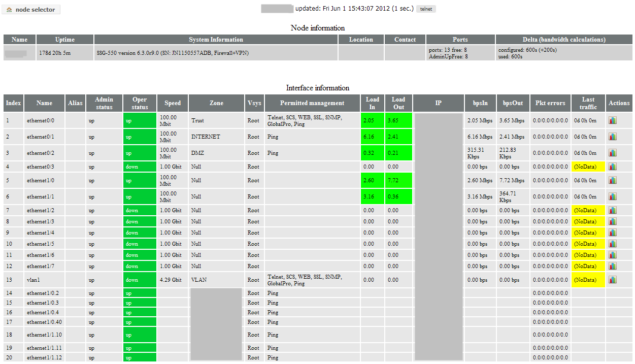Click the ethernet1/0.2 interface name

[x=43, y=293]
